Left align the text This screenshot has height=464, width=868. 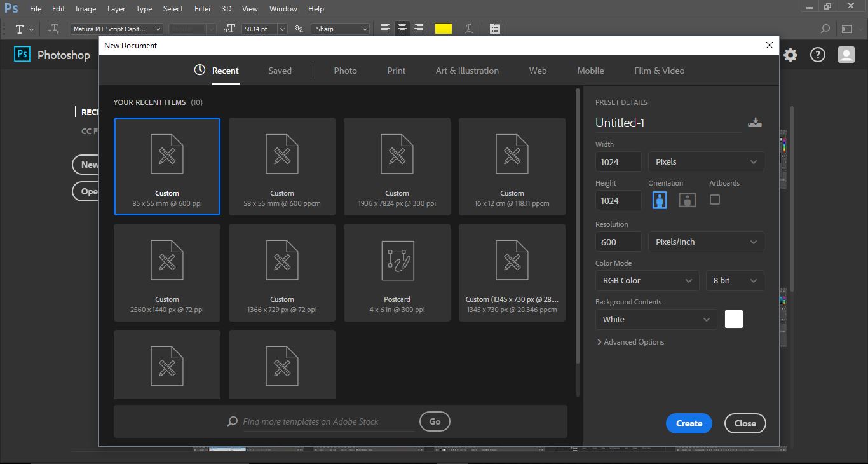(x=385, y=29)
